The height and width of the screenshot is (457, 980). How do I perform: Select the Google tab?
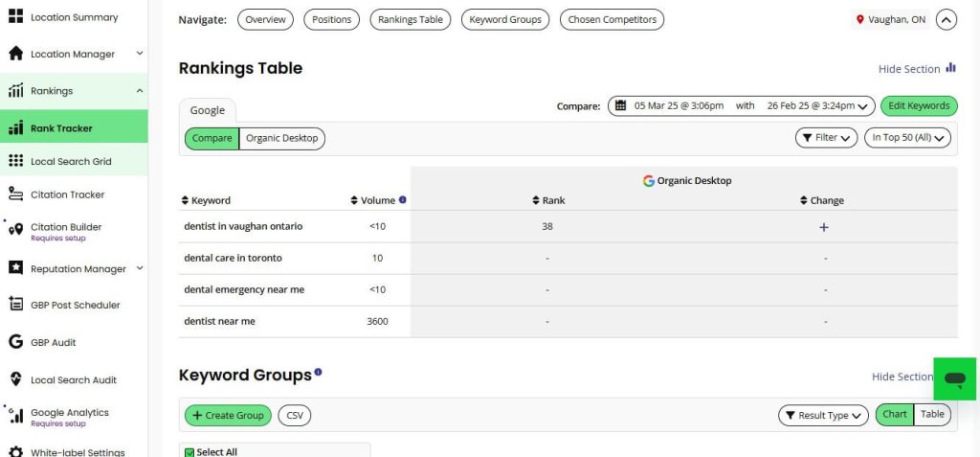207,110
